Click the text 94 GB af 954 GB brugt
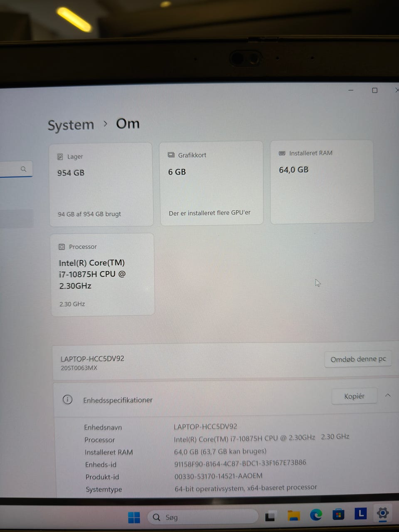This screenshot has width=399, height=532. click(89, 214)
